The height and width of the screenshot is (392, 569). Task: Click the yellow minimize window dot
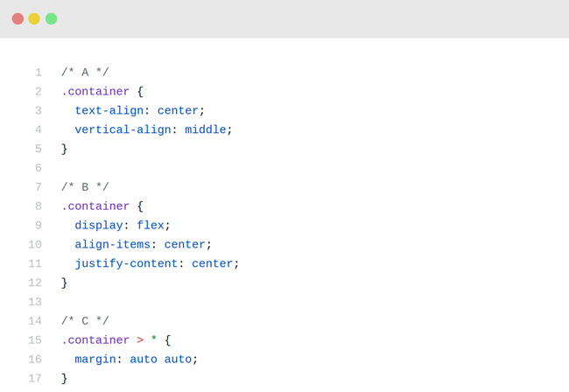pos(34,19)
